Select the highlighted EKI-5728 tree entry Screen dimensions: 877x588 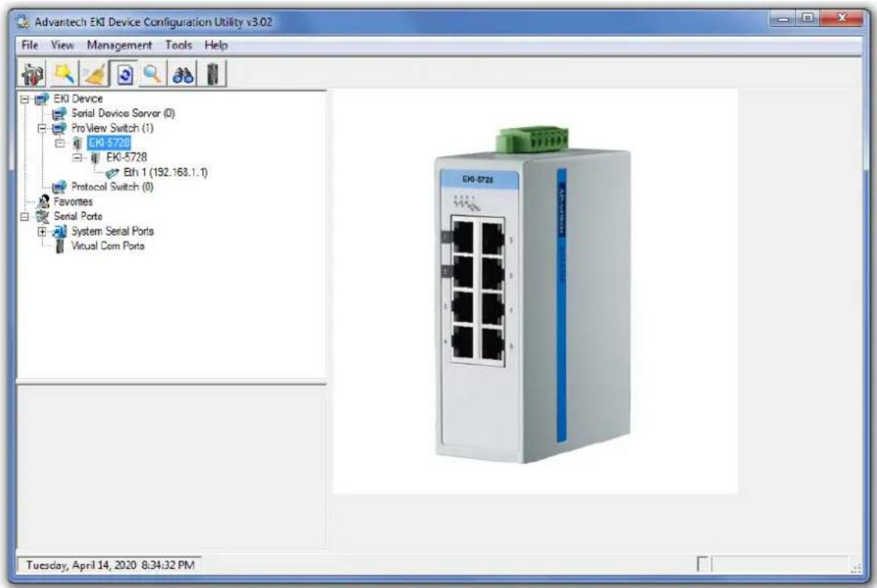click(109, 143)
